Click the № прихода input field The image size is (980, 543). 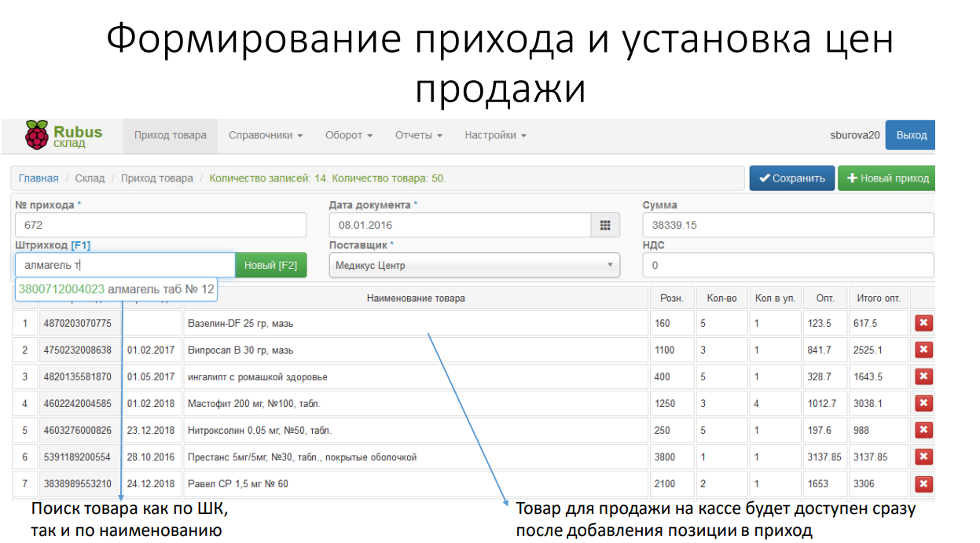160,226
